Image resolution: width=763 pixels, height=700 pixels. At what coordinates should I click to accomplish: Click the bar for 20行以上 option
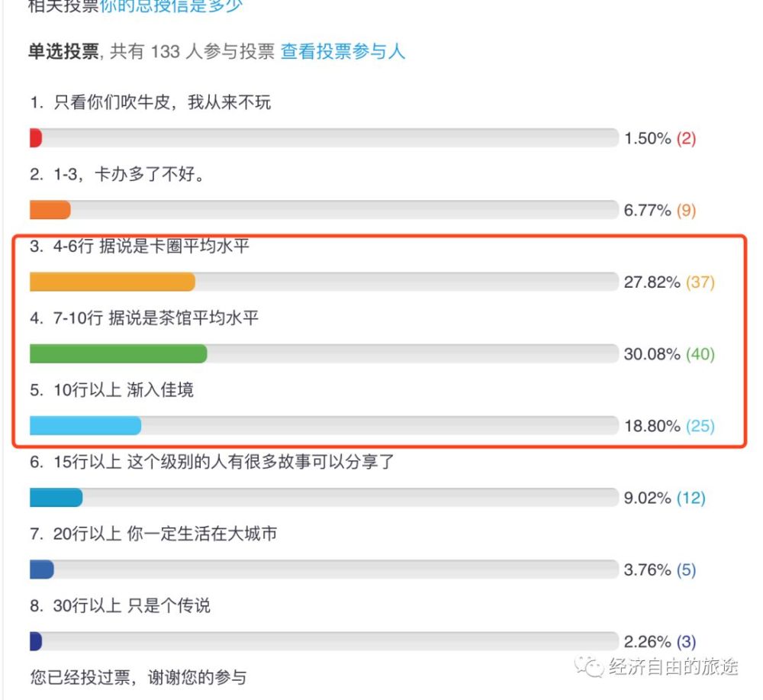tap(42, 569)
